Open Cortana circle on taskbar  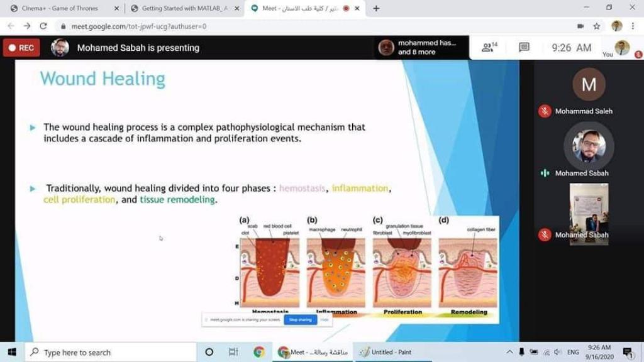209,353
